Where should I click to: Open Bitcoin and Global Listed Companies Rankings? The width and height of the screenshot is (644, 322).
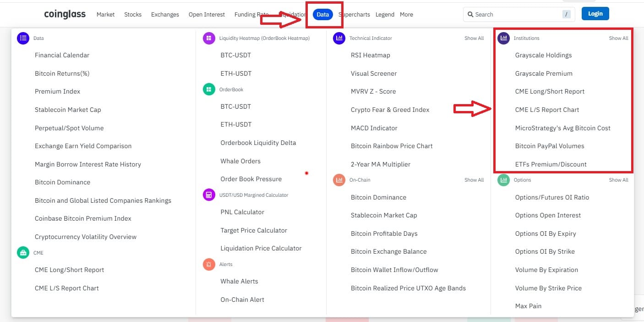(x=103, y=200)
